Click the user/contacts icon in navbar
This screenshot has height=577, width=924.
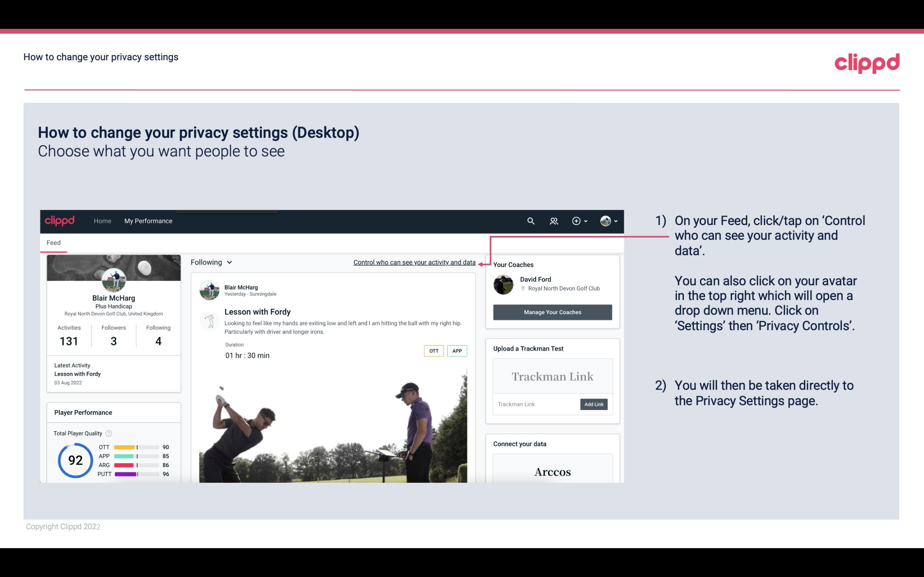pyautogui.click(x=554, y=221)
